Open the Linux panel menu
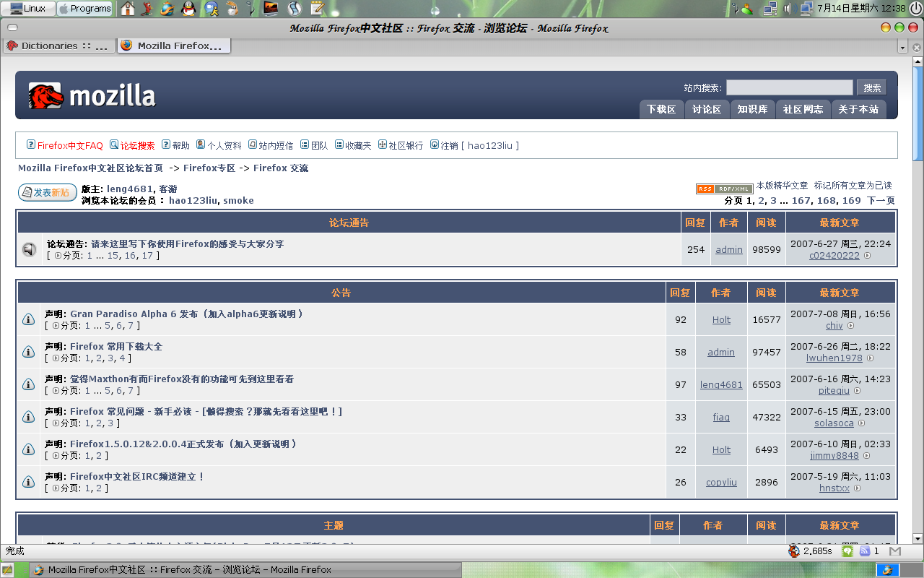This screenshot has width=924, height=578. 28,9
